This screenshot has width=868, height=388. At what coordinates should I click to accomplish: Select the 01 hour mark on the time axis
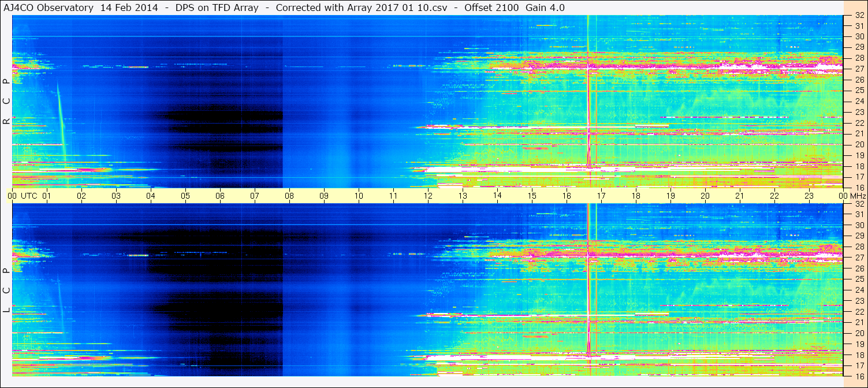[47, 196]
